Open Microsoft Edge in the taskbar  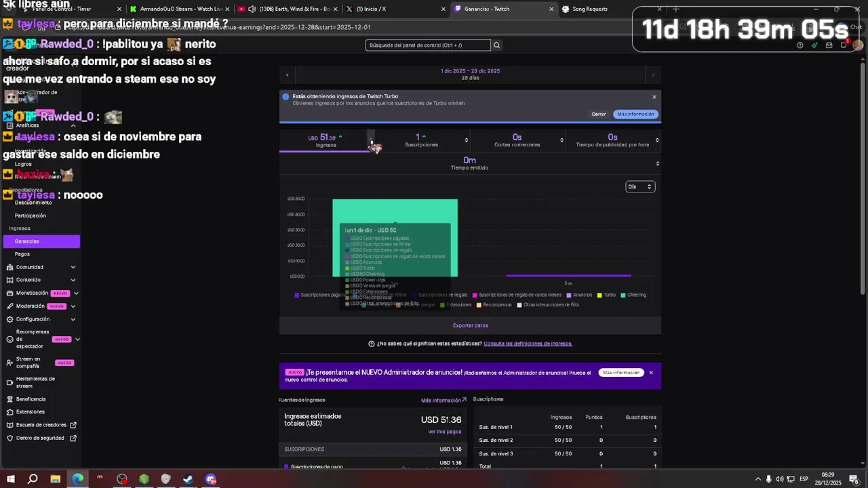pyautogui.click(x=77, y=479)
